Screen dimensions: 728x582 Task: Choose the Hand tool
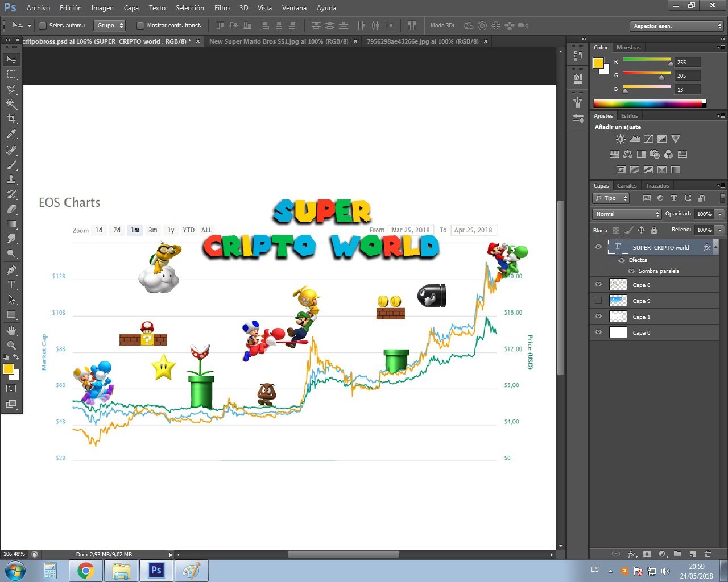[11, 330]
